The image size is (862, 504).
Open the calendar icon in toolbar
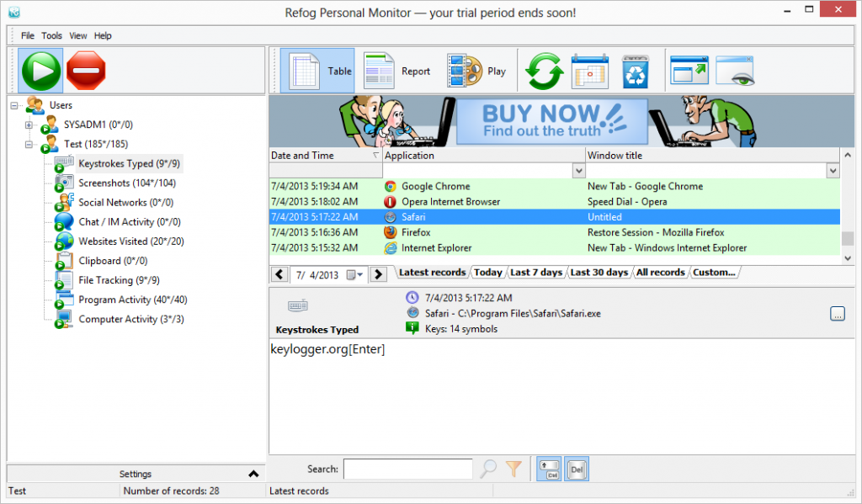pyautogui.click(x=589, y=72)
